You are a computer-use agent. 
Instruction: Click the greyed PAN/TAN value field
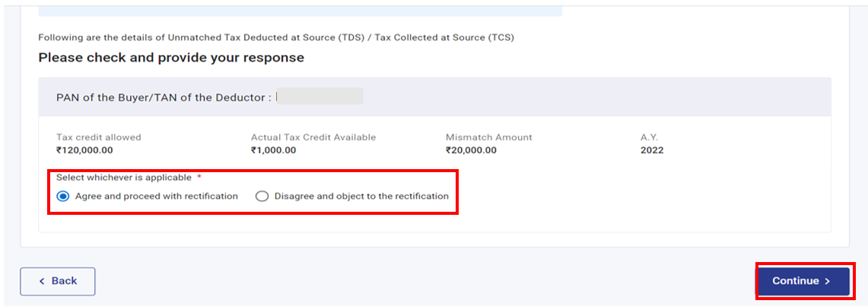point(320,97)
